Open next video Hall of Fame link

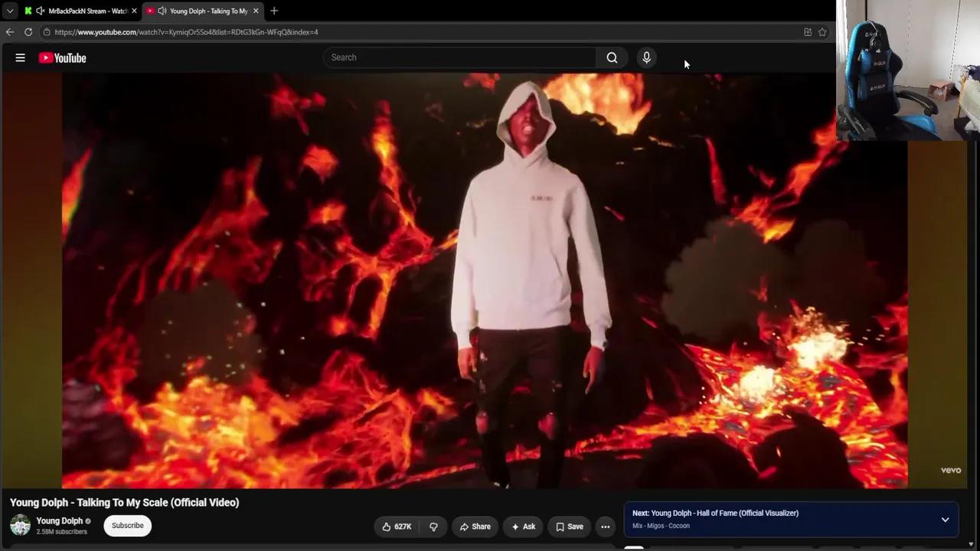(x=724, y=514)
